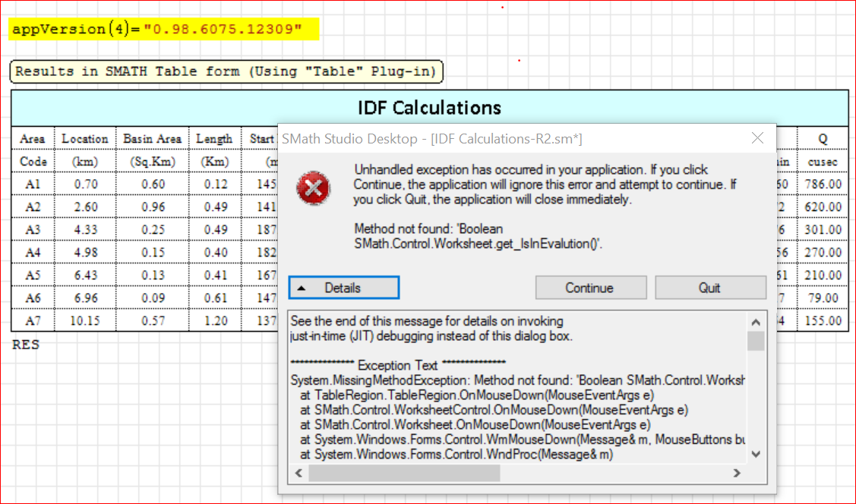Click the A1 area code cell

(x=33, y=184)
